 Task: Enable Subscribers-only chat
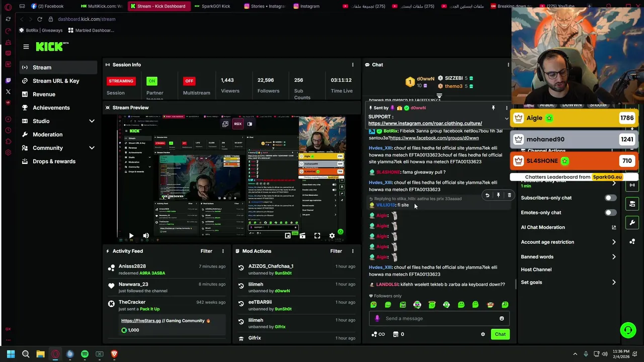610,198
